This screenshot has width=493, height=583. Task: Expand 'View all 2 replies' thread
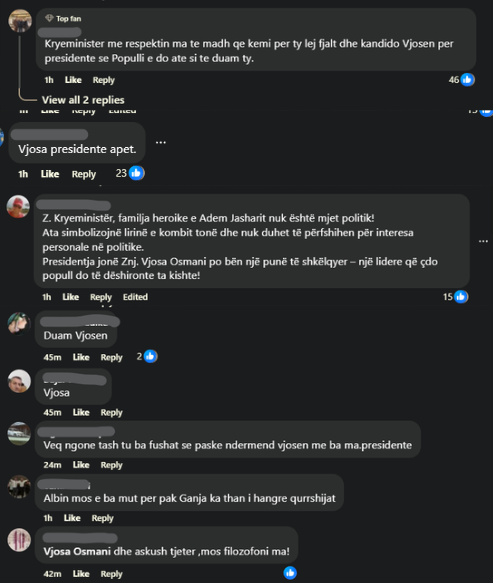pos(83,100)
